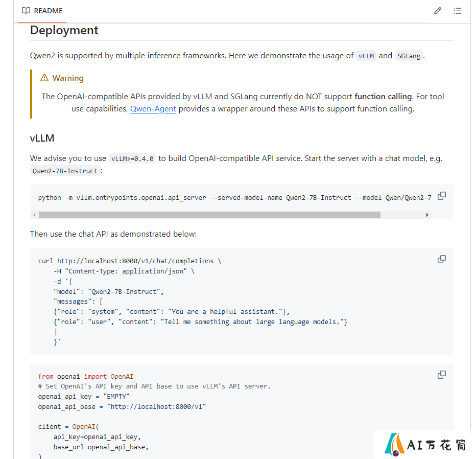Click the inline code "vLLM" in intro sentence

point(366,56)
